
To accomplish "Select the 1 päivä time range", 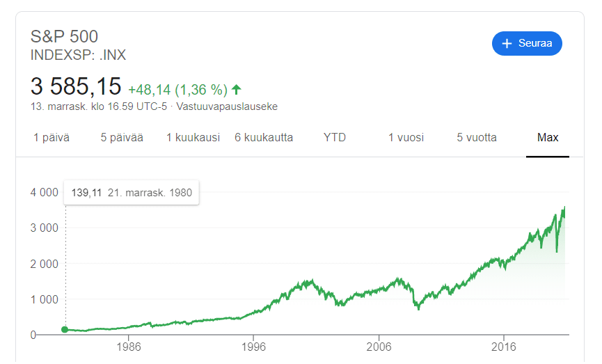I will (52, 138).
